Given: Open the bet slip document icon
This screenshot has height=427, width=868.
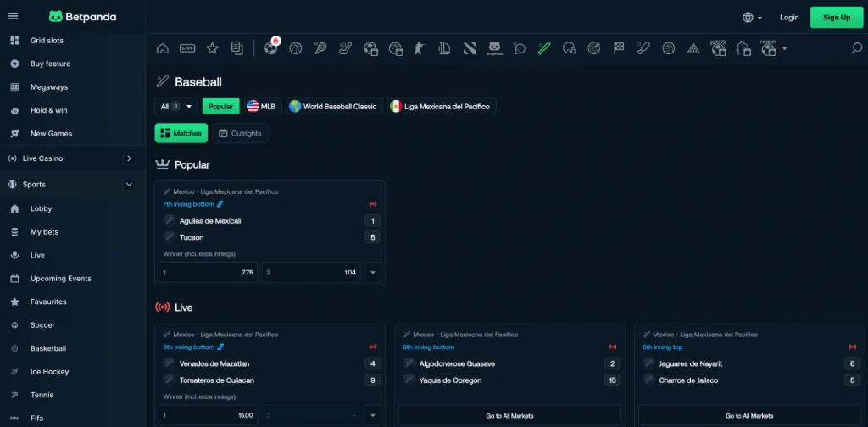Looking at the screenshot, I should [x=236, y=48].
